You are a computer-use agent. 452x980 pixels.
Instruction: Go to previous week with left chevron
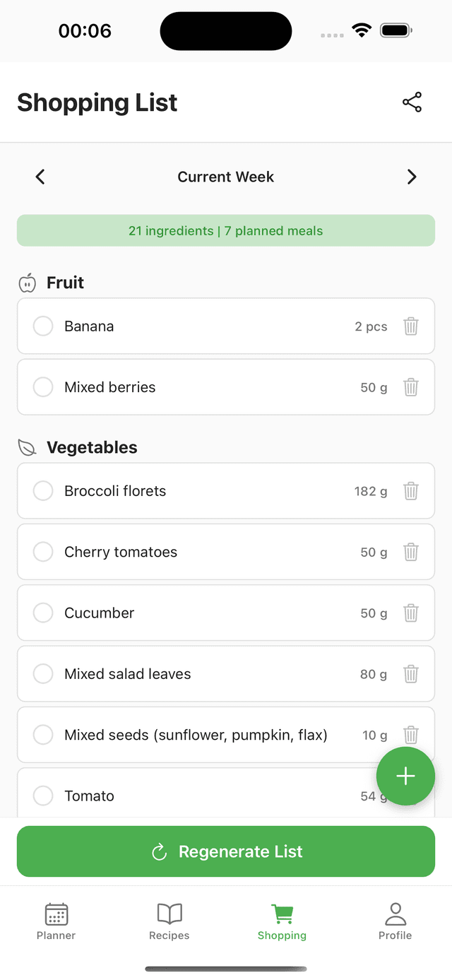40,177
